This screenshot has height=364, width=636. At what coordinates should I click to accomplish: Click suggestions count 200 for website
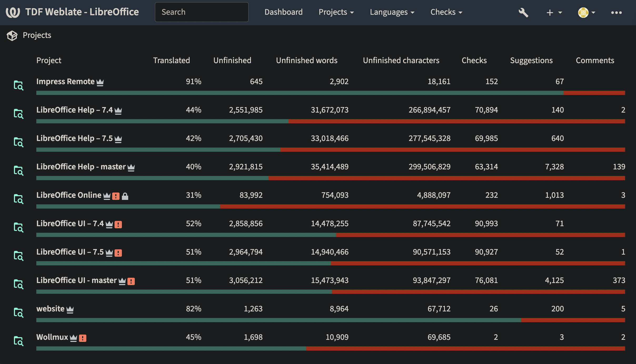click(x=558, y=309)
